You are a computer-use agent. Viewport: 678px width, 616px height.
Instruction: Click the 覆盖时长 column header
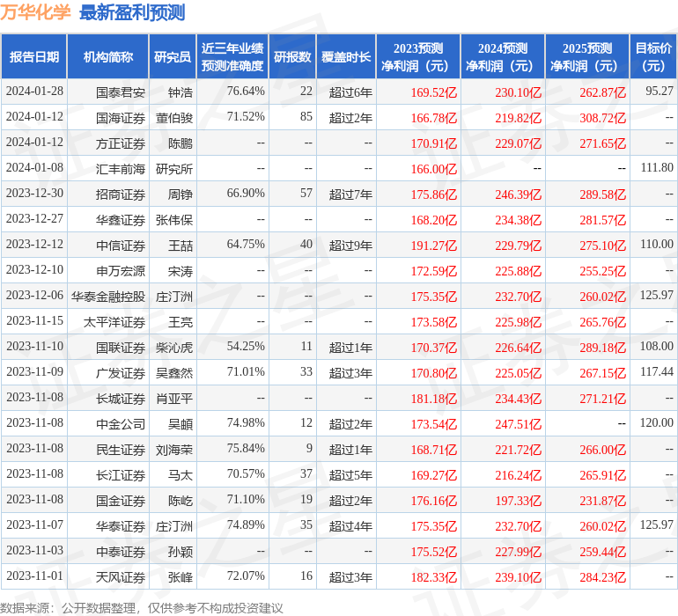[346, 56]
